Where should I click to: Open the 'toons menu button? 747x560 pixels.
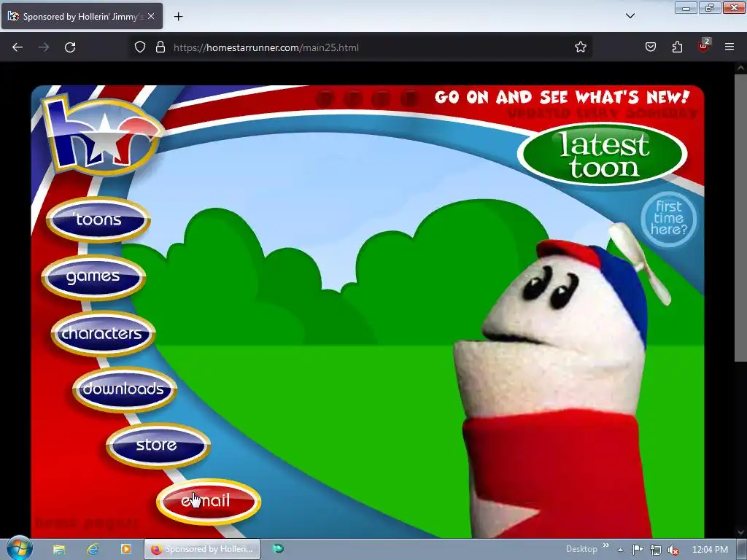click(x=98, y=219)
